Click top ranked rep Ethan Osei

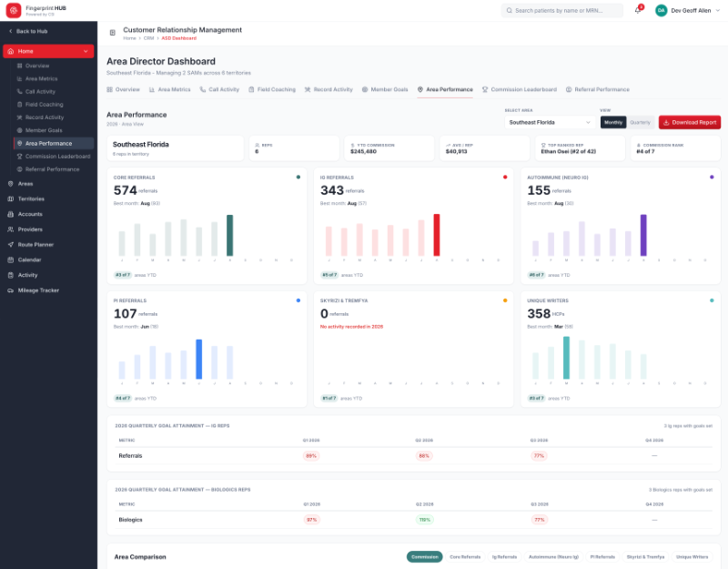click(568, 151)
